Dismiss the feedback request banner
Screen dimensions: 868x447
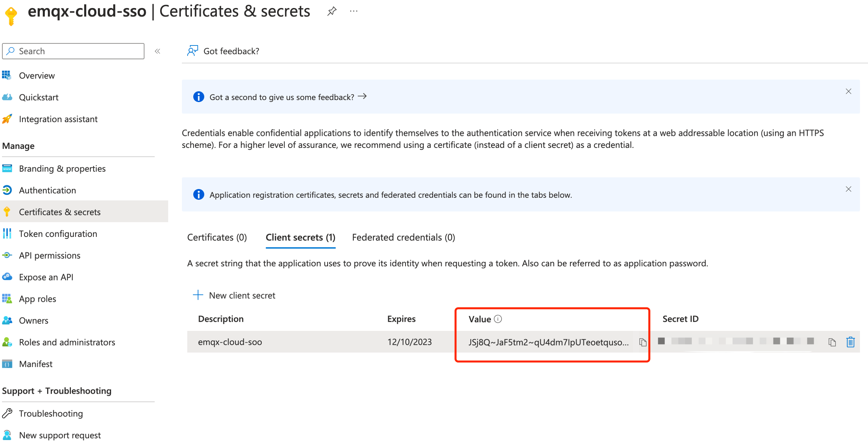coord(848,91)
